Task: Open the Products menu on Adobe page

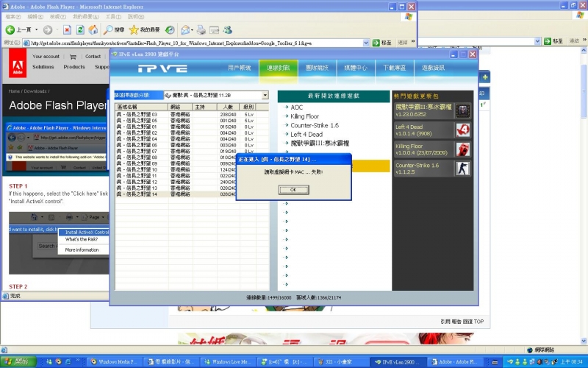Action: 74,67
